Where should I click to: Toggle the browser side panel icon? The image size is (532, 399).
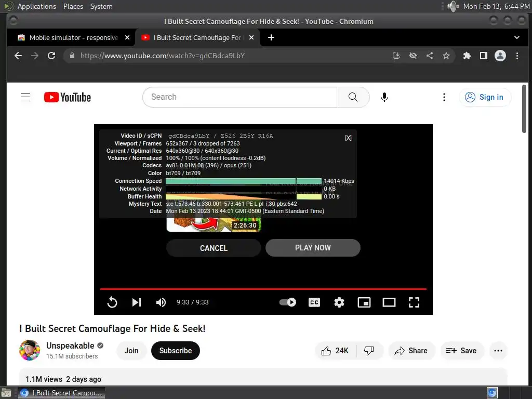coord(484,56)
